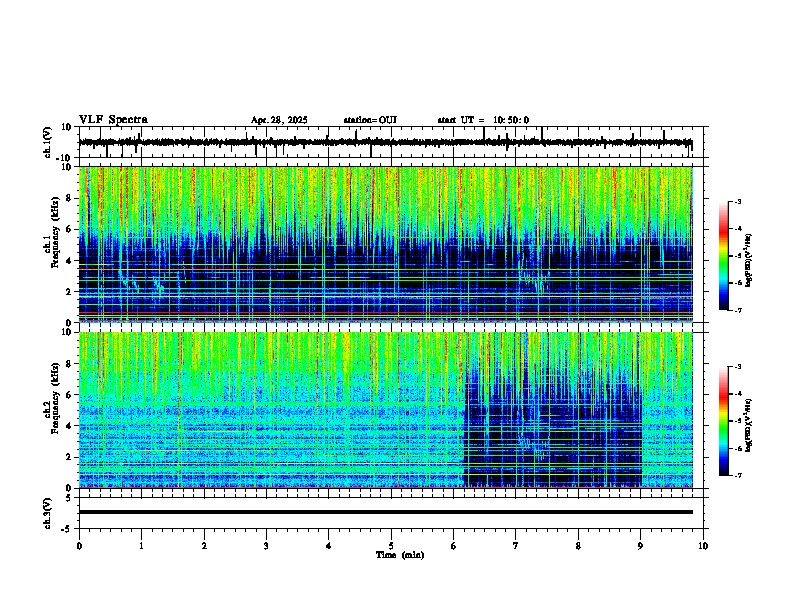Click the '6' kHz tick on ch.1 spectrogram
This screenshot has width=792, height=612.
pyautogui.click(x=70, y=230)
